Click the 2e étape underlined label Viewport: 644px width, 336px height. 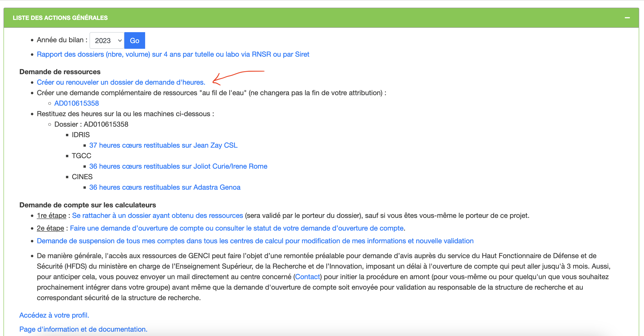[50, 228]
